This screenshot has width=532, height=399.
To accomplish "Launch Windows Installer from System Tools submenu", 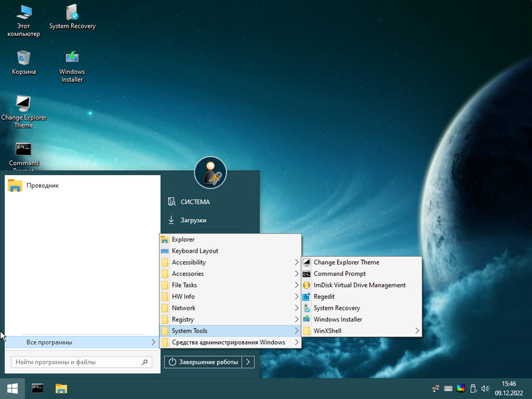I will click(362, 320).
